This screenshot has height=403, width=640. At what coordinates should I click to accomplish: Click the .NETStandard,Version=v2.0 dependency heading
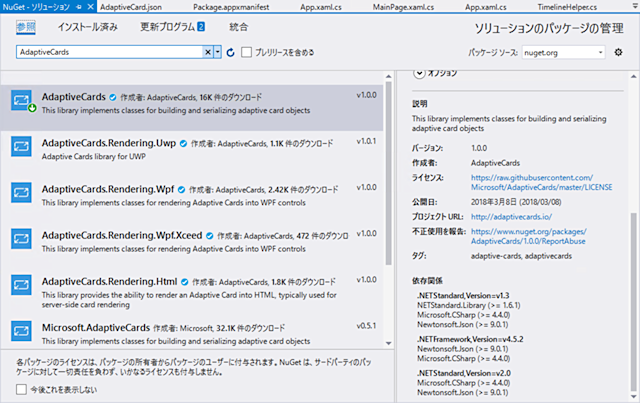(463, 373)
